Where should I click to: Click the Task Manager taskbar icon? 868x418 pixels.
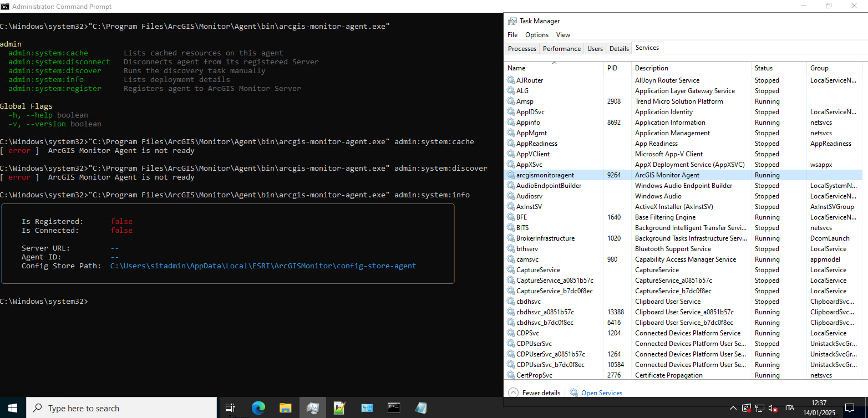pyautogui.click(x=312, y=408)
